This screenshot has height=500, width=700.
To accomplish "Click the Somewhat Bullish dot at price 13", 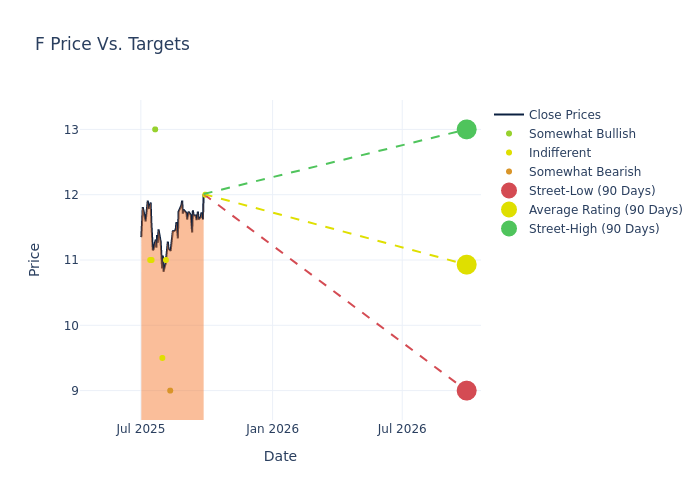I will 155,129.
